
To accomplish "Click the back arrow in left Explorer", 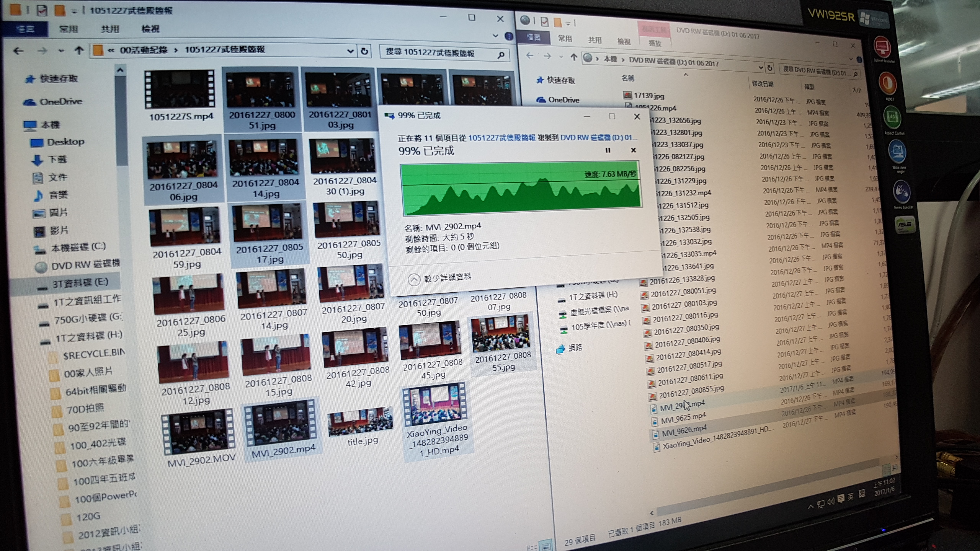I will click(18, 51).
